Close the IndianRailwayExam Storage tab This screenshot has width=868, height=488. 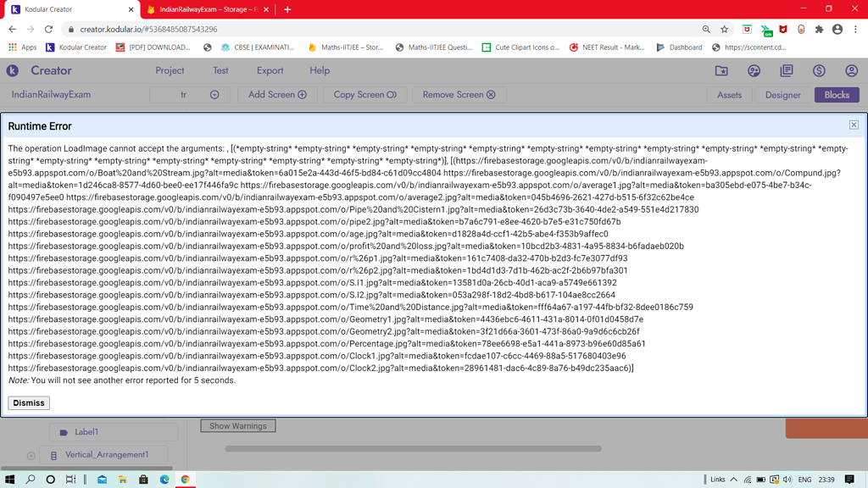click(266, 9)
